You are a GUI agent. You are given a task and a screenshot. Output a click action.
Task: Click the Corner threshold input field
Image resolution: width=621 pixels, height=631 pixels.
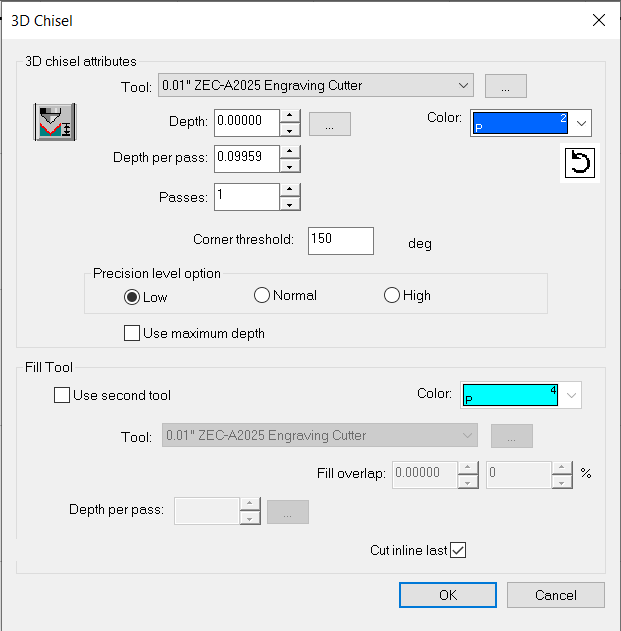[340, 240]
